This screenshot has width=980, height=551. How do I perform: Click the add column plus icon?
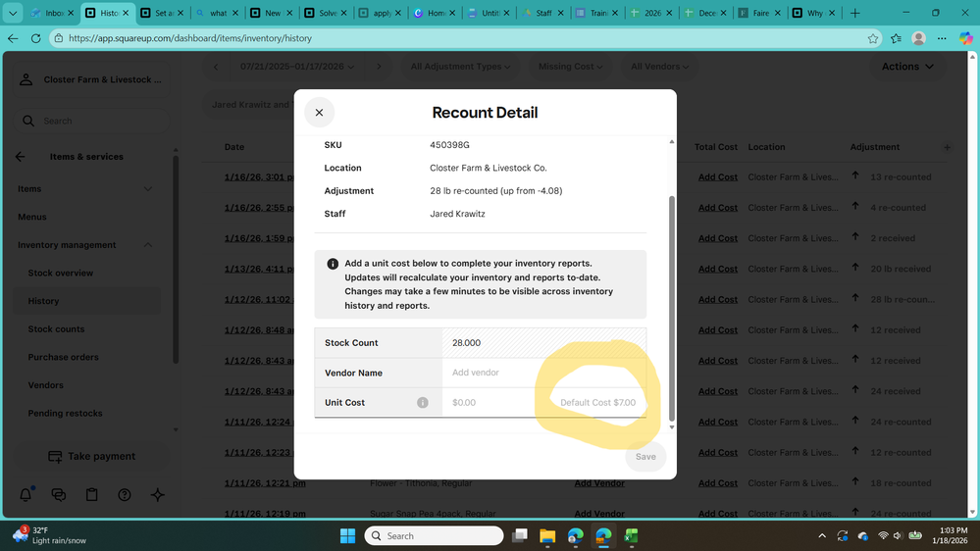[x=947, y=147]
